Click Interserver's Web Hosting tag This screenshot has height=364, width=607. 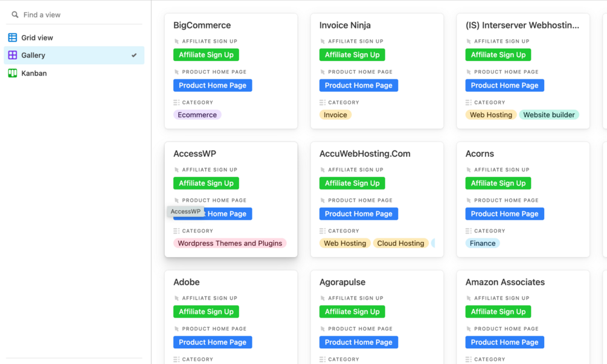491,115
